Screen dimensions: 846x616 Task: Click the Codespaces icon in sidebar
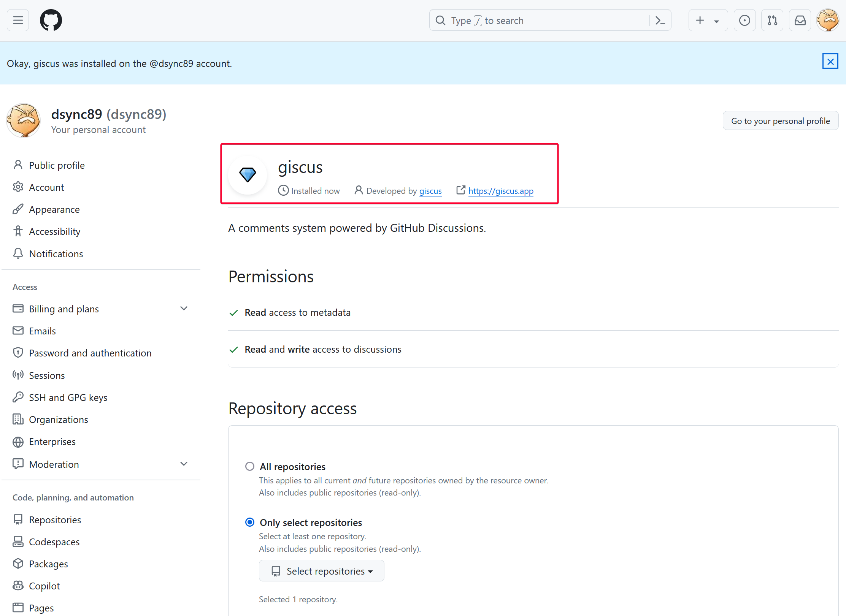coord(18,542)
